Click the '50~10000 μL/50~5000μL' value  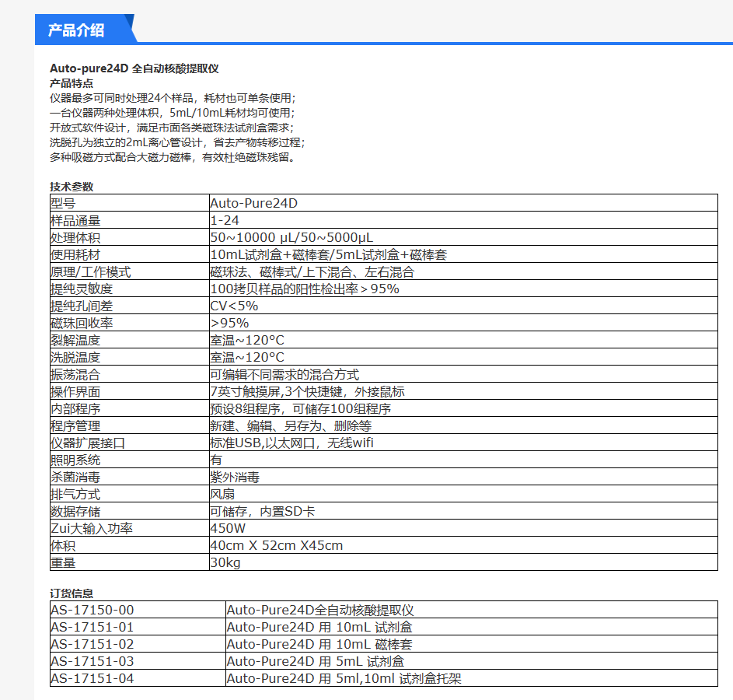pos(291,237)
